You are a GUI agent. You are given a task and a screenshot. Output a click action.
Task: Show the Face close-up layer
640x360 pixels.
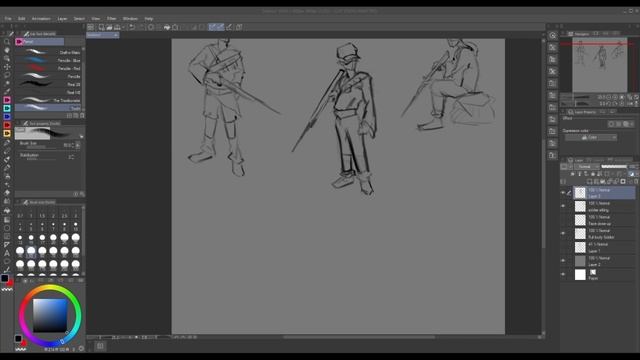click(563, 220)
